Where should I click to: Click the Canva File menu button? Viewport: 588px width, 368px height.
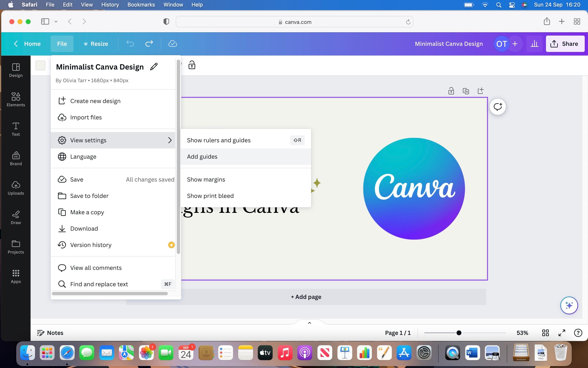point(62,44)
